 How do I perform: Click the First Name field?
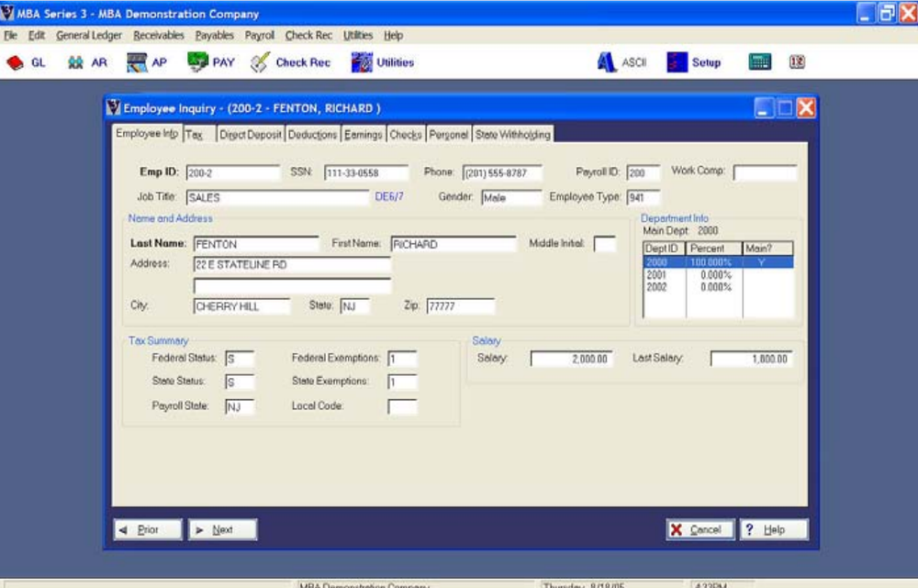453,244
